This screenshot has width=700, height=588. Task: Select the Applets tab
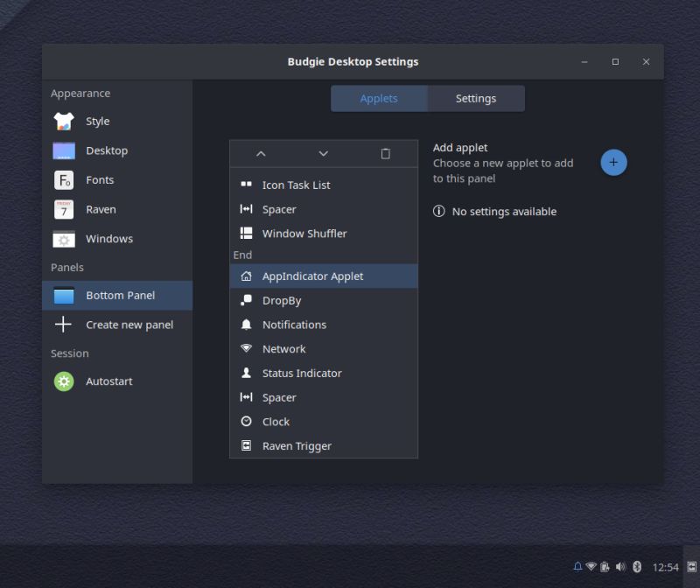pos(379,99)
